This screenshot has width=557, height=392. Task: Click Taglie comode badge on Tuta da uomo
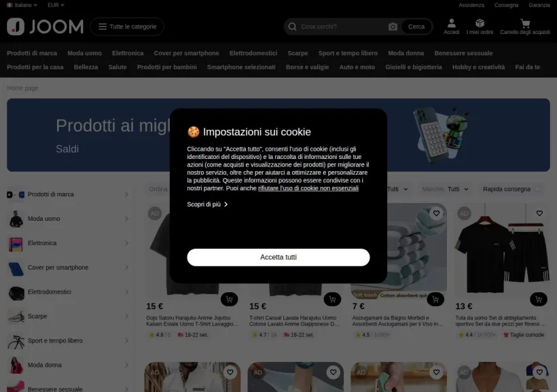pyautogui.click(x=524, y=335)
